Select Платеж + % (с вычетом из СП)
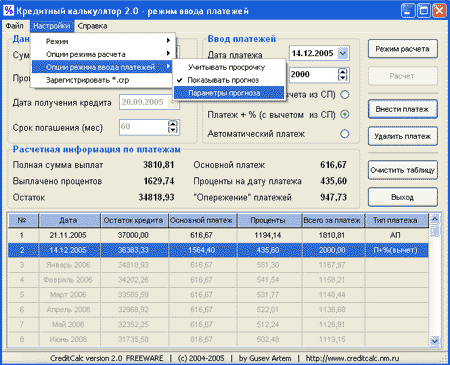The width and height of the screenshot is (450, 365). [345, 115]
